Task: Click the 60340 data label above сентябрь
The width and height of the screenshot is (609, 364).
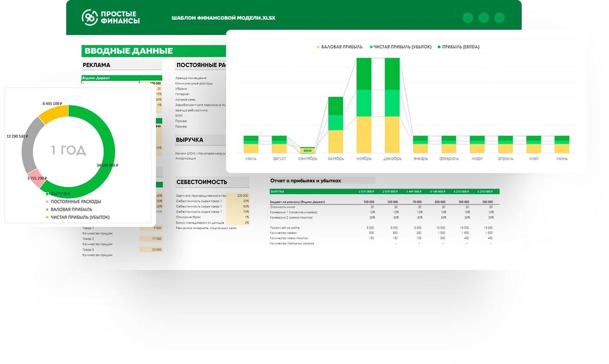Action: (308, 151)
